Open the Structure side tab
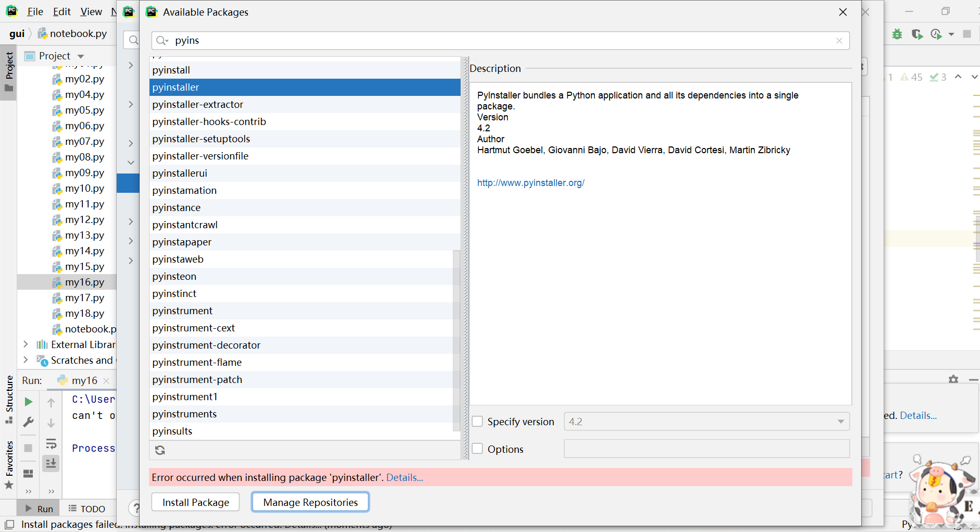 (x=9, y=400)
